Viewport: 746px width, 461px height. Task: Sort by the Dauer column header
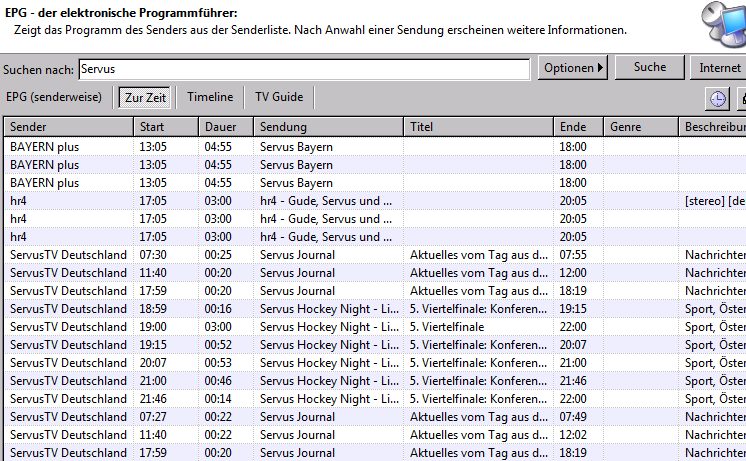226,127
